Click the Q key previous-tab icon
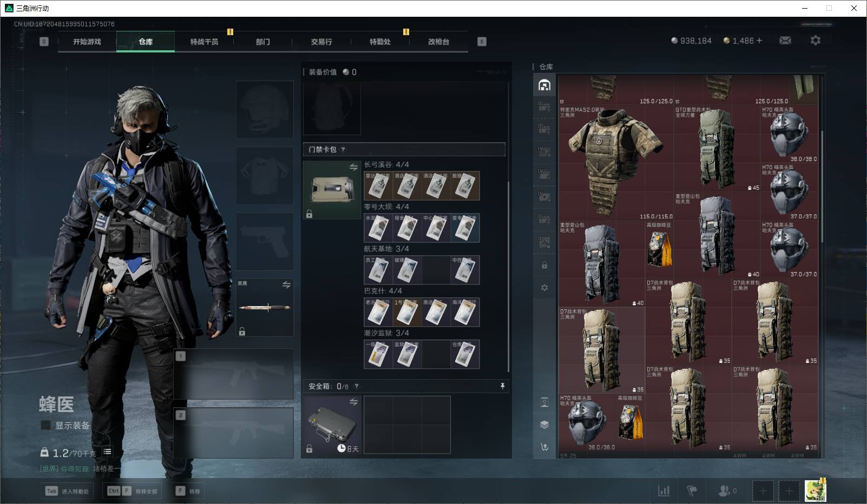This screenshot has height=504, width=867. (x=44, y=42)
